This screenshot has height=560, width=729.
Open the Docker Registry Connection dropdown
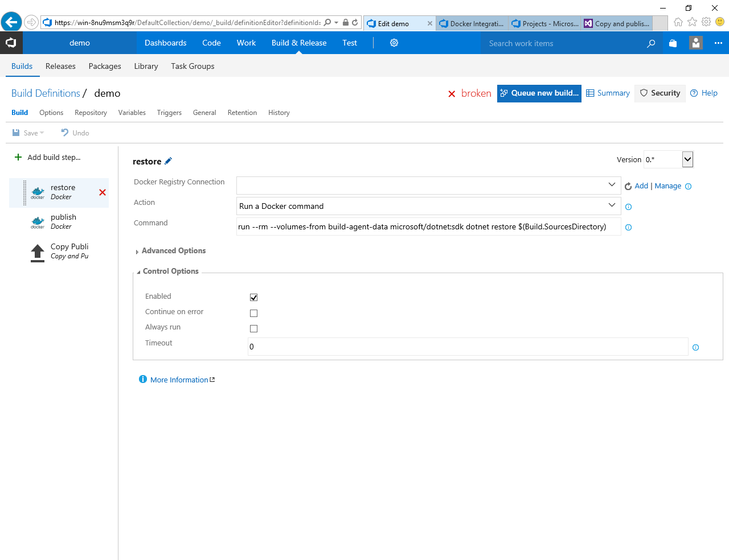click(428, 186)
